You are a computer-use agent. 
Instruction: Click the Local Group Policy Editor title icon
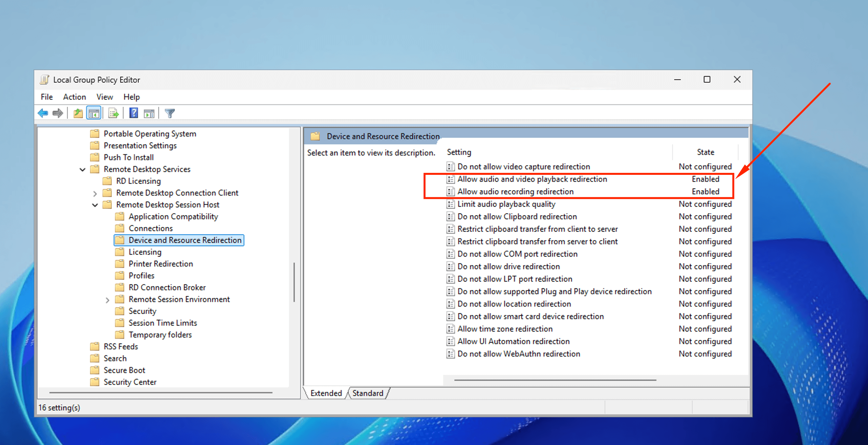(44, 80)
